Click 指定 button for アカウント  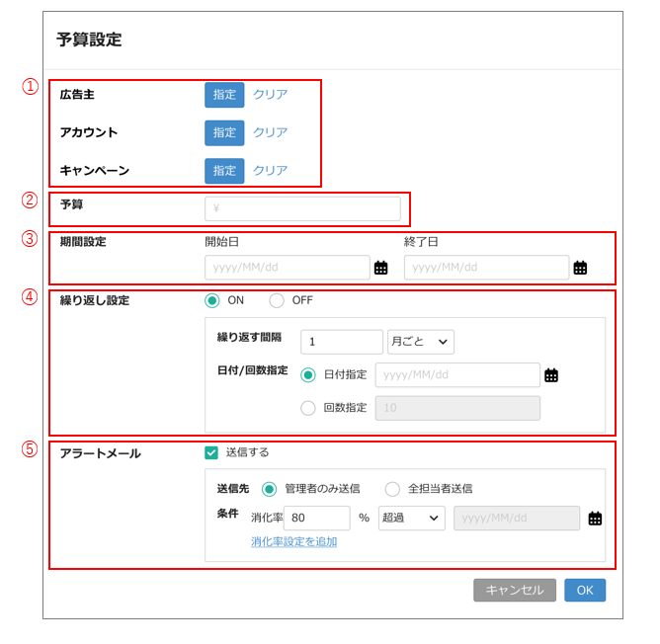pos(224,132)
